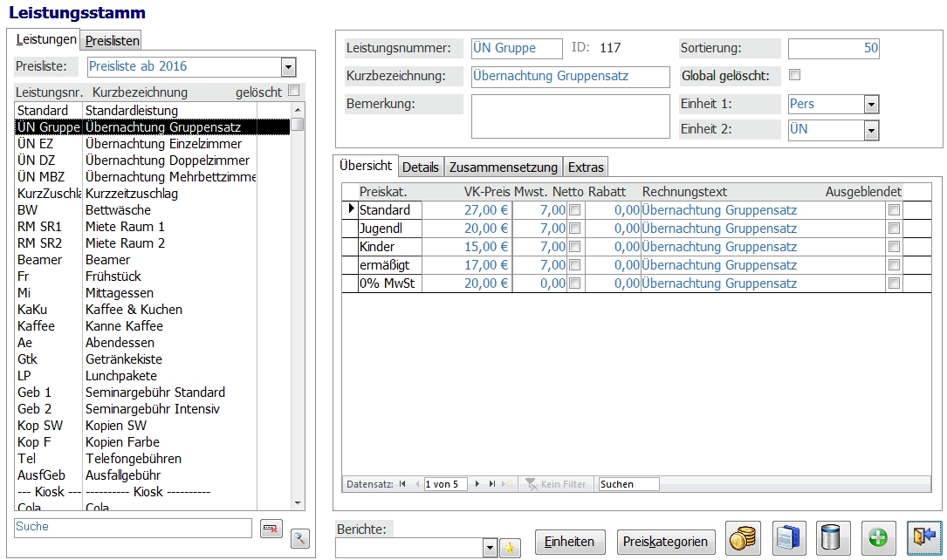Open the Berichte dropdown list
Viewport: 947px width, 560px height.
[x=489, y=548]
